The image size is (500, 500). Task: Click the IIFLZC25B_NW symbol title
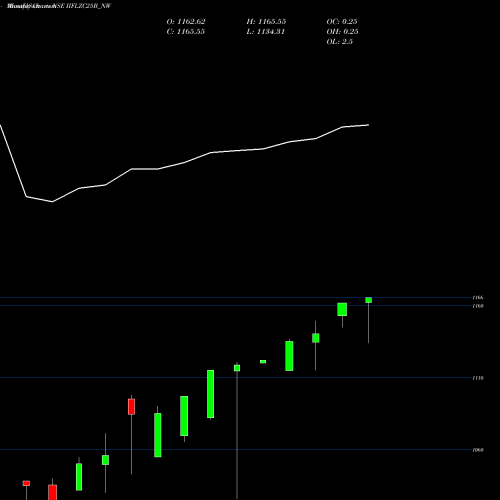tap(89, 6)
